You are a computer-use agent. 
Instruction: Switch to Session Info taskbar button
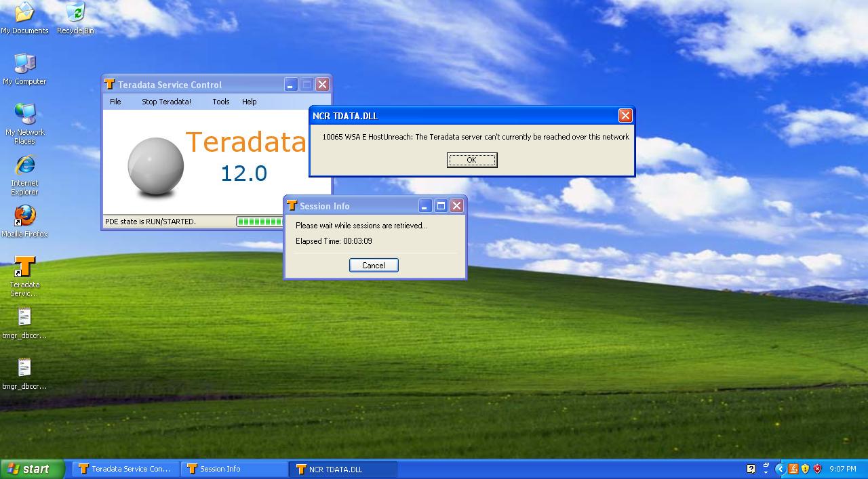pos(234,469)
